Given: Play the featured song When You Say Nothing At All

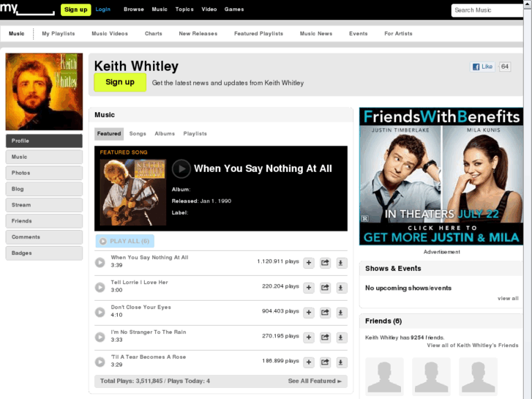Looking at the screenshot, I should pos(181,168).
